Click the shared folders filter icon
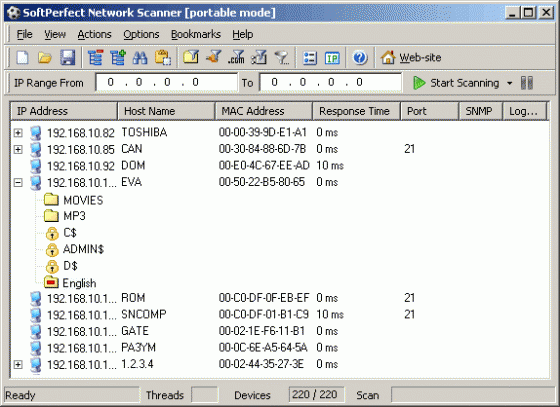Image resolution: width=560 pixels, height=407 pixels. click(191, 57)
